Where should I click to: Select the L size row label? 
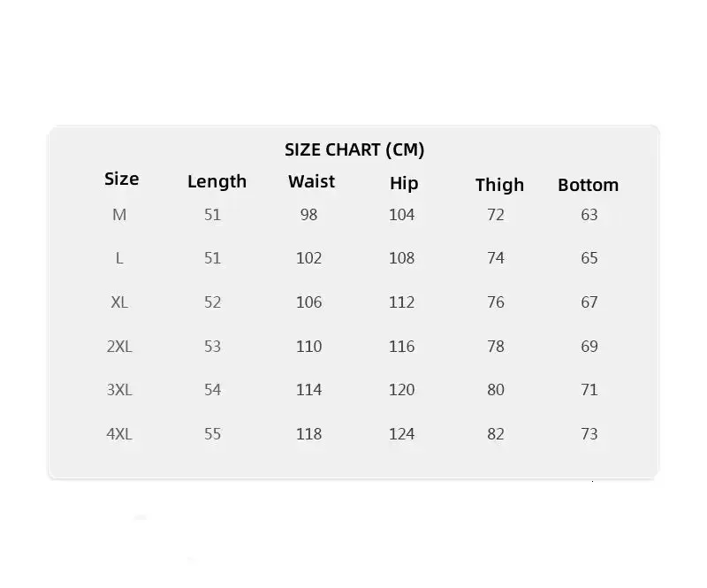click(x=119, y=258)
